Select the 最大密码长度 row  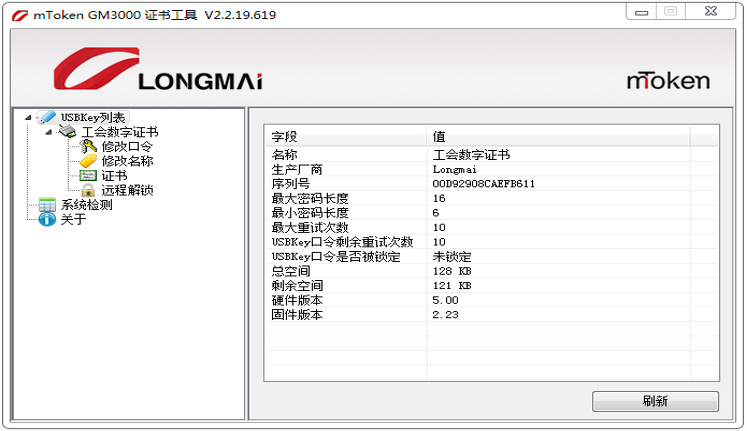tap(491, 198)
